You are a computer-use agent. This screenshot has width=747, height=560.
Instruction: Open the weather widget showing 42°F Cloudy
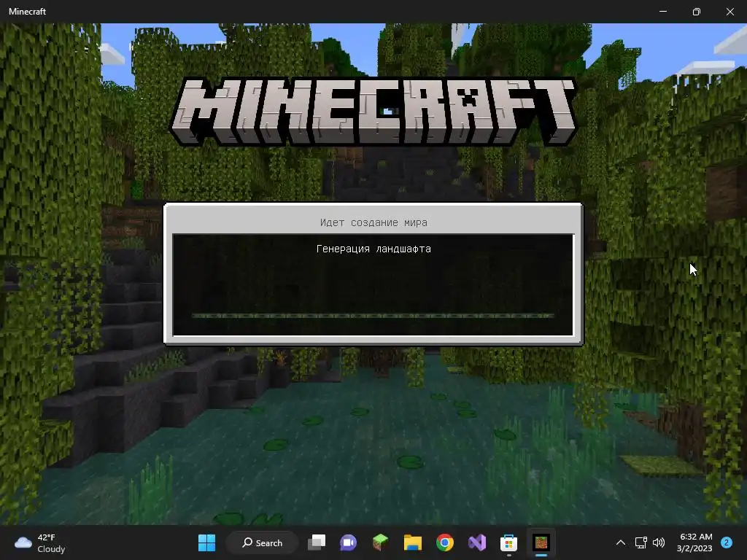[40, 542]
